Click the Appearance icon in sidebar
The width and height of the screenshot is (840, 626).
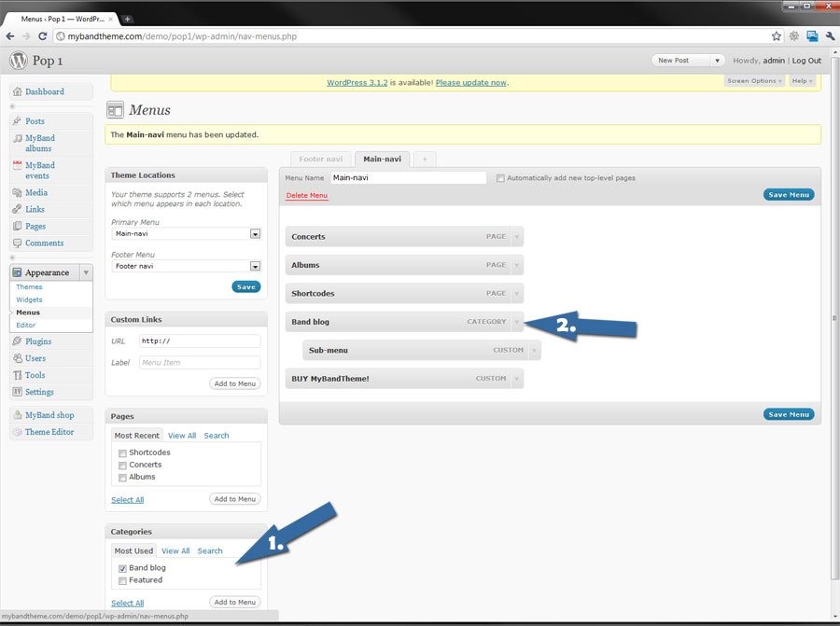(x=17, y=272)
